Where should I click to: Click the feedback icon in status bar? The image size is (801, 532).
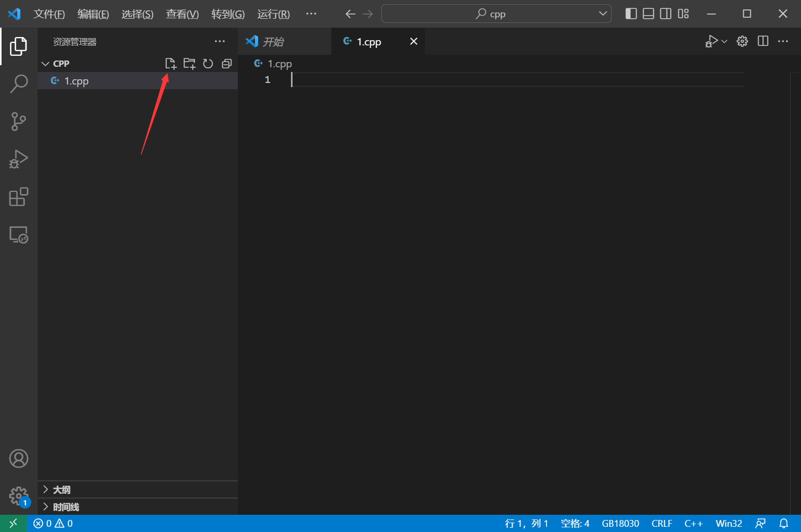tap(761, 523)
